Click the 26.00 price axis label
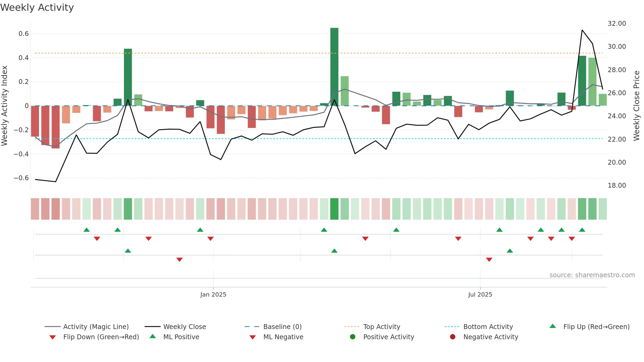This screenshot has height=362, width=644. (617, 93)
